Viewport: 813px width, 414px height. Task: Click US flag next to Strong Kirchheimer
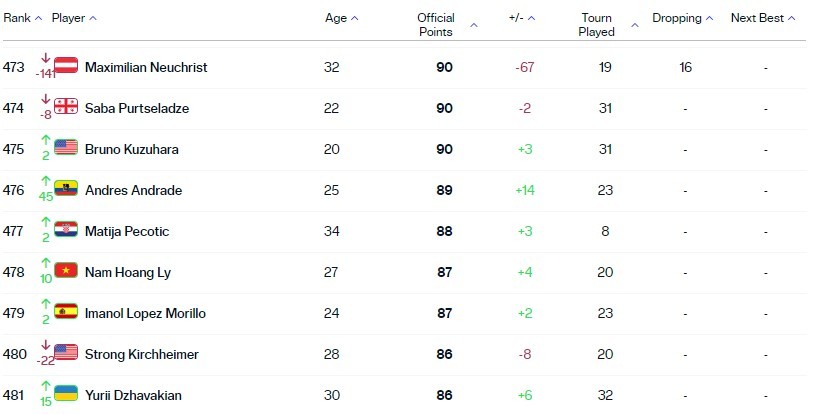[66, 352]
